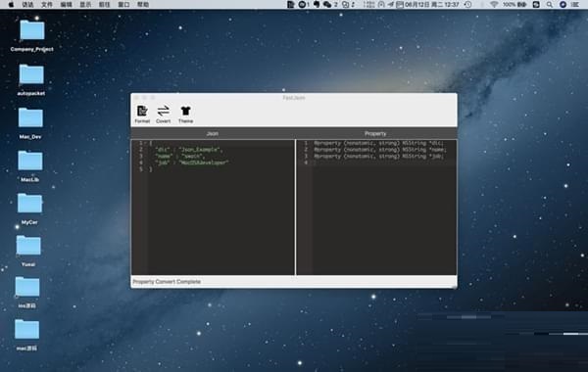Click the *name property line in Property pane
The image size is (588, 372).
point(380,150)
